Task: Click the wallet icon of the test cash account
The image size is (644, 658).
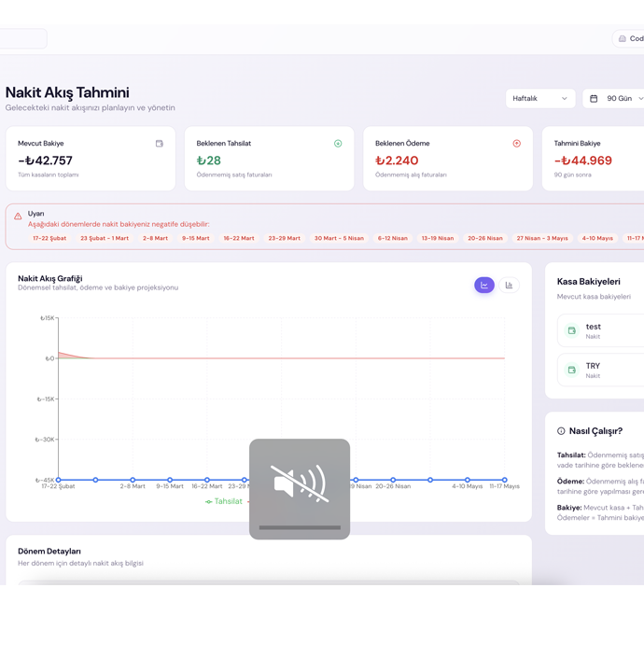Action: coord(572,330)
